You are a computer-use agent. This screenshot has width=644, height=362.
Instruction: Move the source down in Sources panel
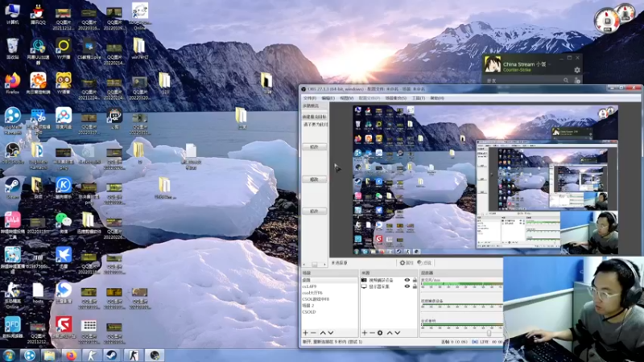pyautogui.click(x=398, y=333)
